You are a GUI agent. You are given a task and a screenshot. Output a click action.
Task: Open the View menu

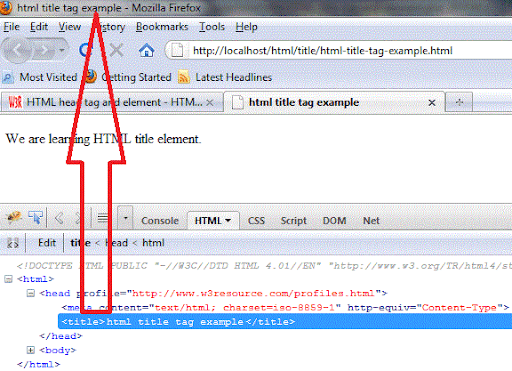[70, 27]
